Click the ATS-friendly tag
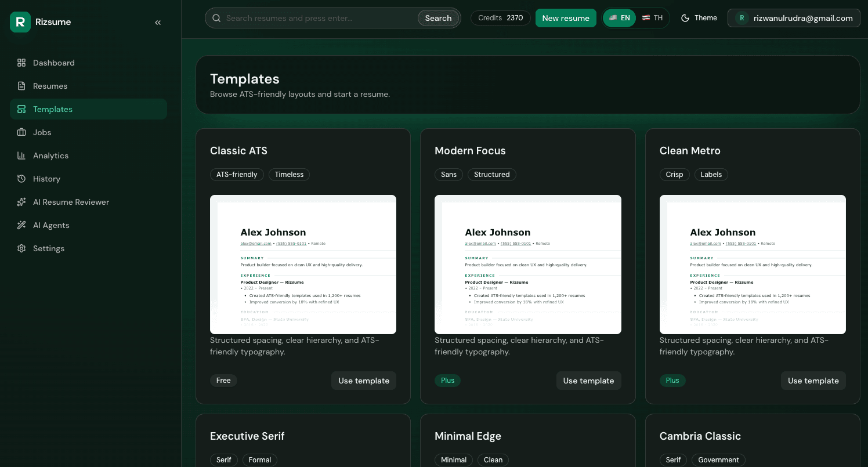 [237, 175]
